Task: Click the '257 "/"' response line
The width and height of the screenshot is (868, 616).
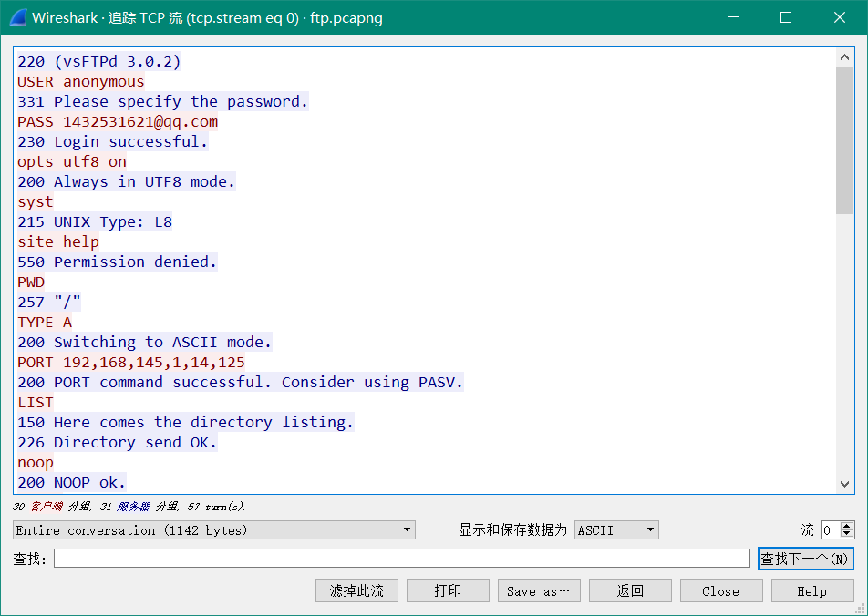Action: tap(49, 303)
